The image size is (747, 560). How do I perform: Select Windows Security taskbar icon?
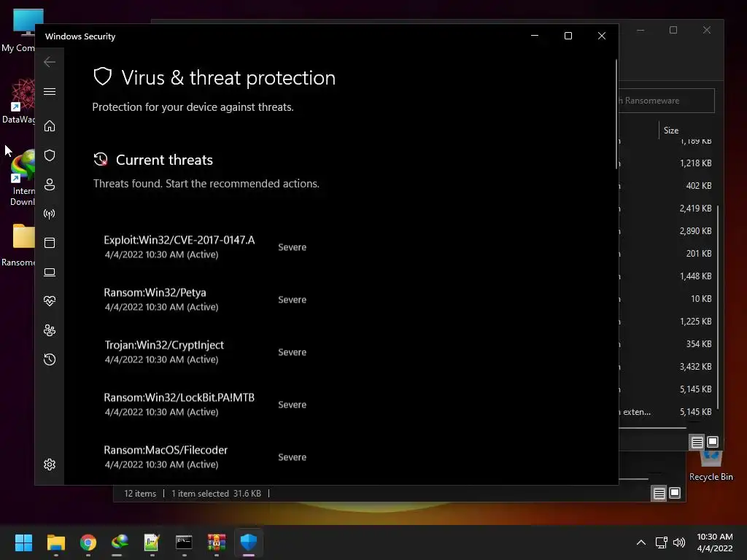point(249,542)
